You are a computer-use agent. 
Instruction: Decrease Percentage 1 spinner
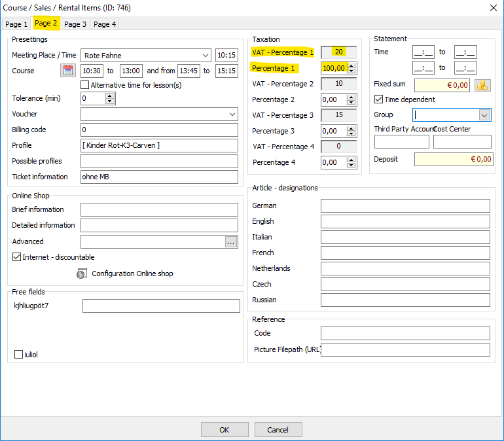tap(351, 71)
